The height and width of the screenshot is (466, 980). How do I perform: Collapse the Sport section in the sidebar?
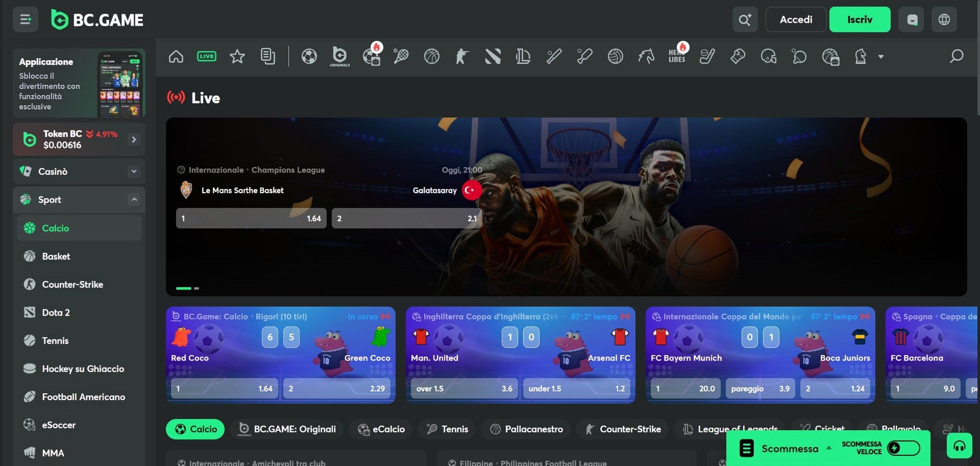(135, 199)
